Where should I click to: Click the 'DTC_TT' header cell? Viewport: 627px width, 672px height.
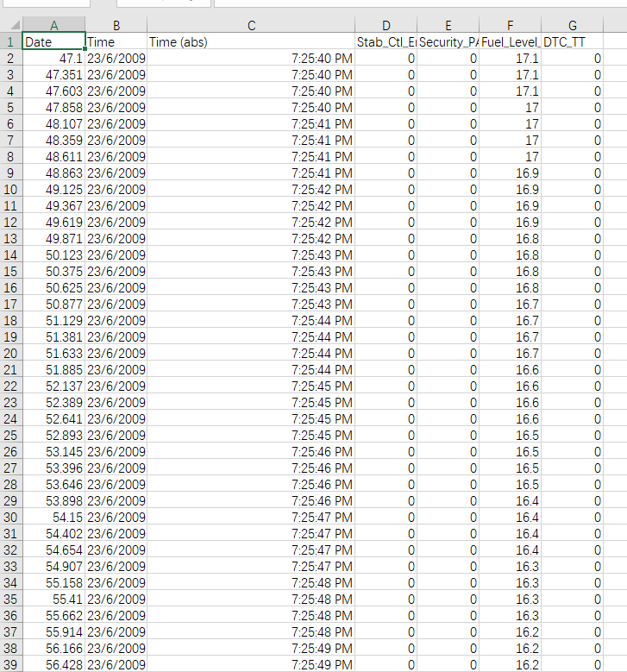pyautogui.click(x=573, y=41)
